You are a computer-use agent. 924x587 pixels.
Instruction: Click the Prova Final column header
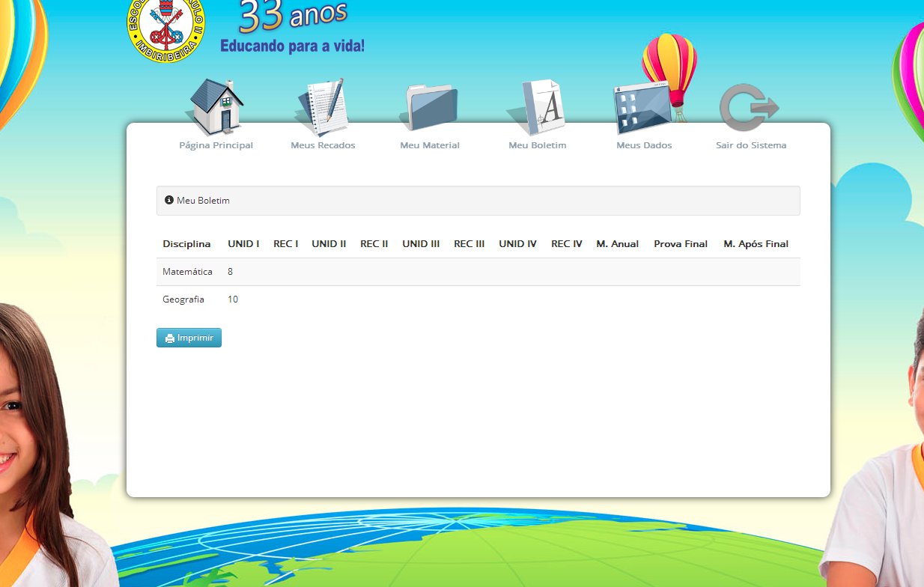[681, 244]
